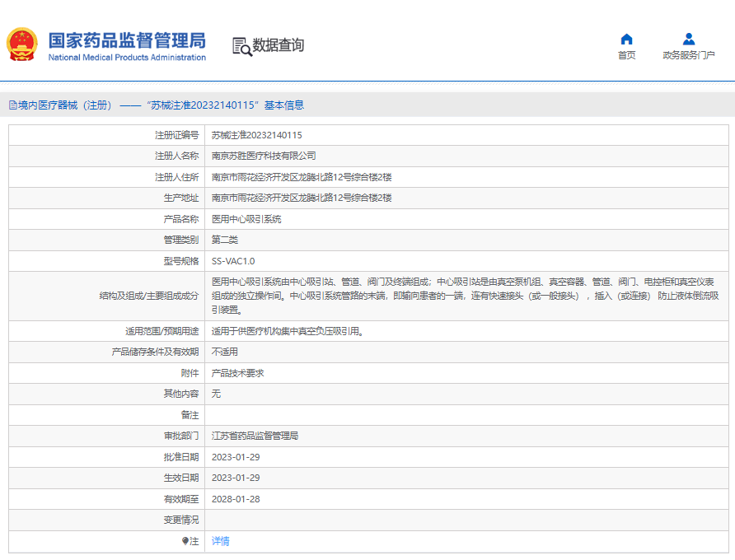Select breadcrumb 境内医疗器械（注册）
This screenshot has height=560, width=735.
tap(65, 105)
